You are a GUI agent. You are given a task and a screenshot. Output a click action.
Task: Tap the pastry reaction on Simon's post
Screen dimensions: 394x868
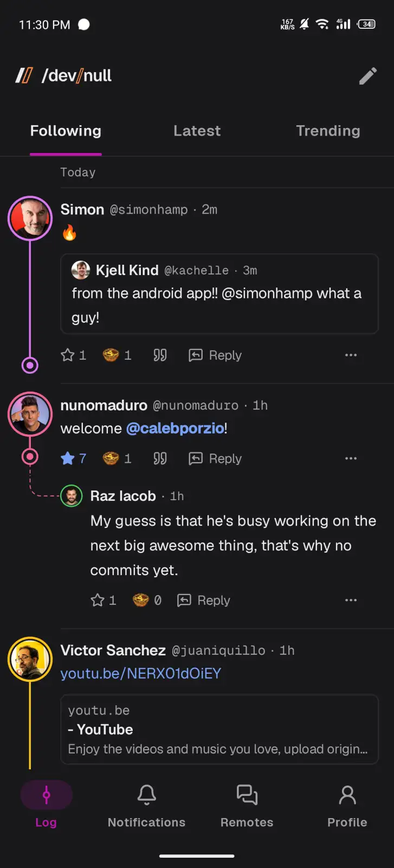pos(117,355)
